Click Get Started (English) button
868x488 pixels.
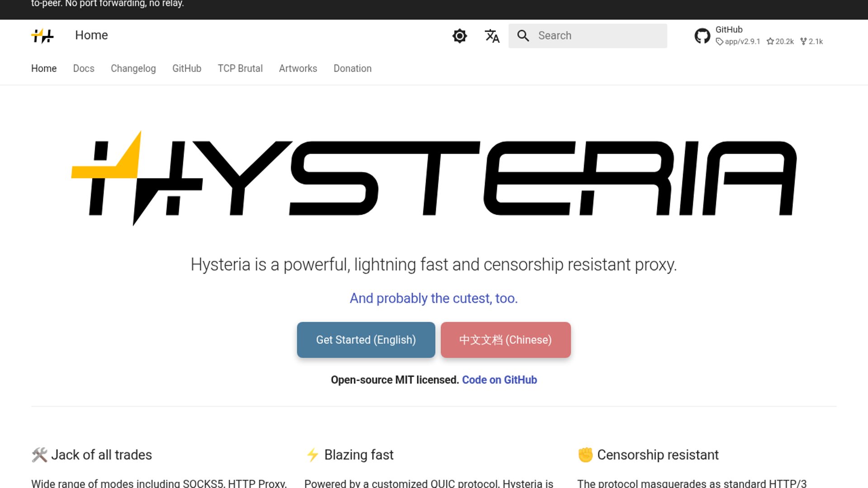366,340
